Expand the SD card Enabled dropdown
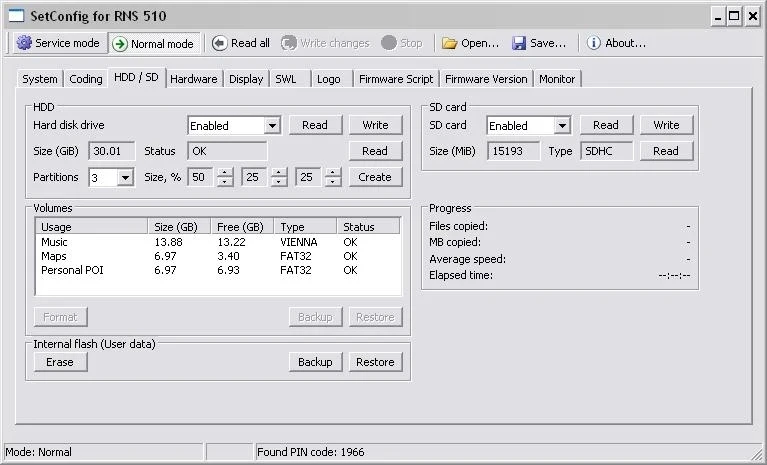 [x=561, y=126]
